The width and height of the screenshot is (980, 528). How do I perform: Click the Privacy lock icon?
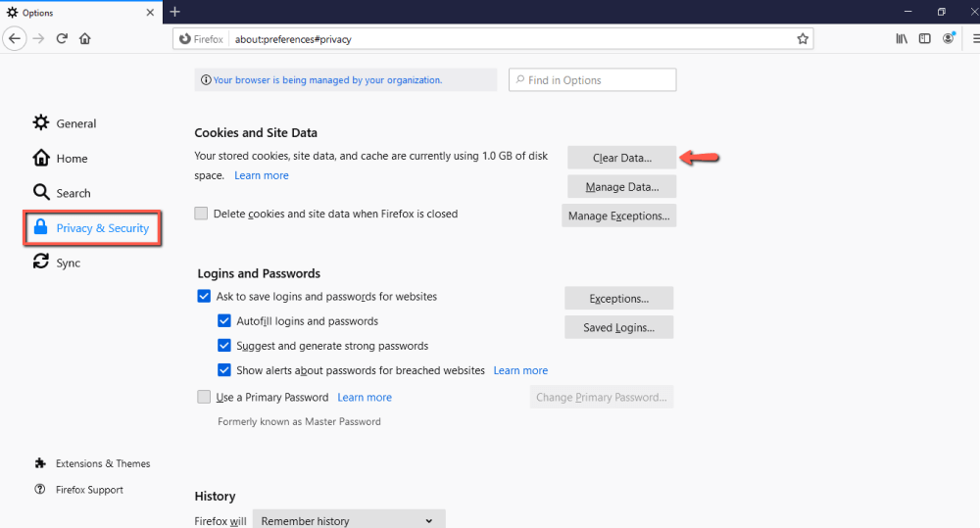coord(40,227)
